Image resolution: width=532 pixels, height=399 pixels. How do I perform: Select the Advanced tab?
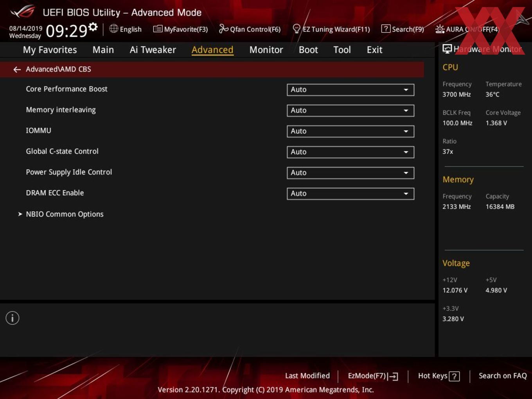pyautogui.click(x=212, y=50)
